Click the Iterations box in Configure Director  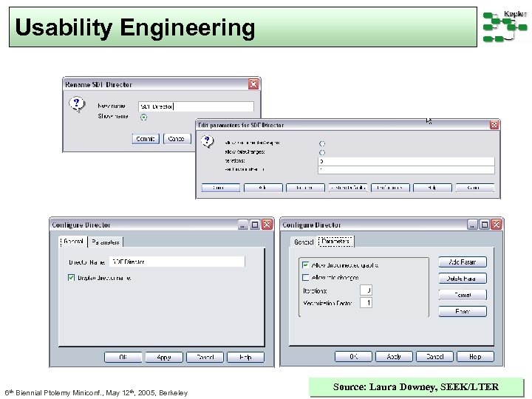point(366,290)
